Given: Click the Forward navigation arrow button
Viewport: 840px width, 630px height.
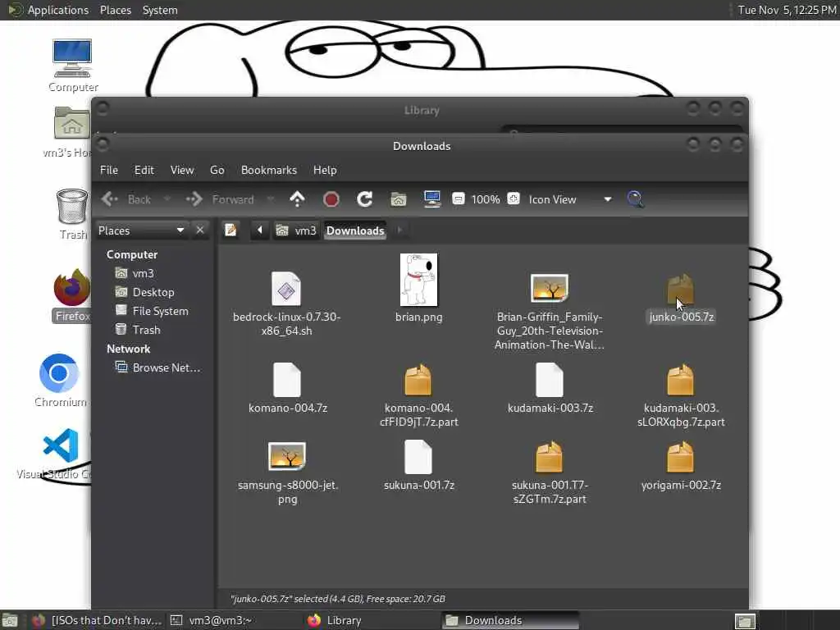Looking at the screenshot, I should (220, 199).
